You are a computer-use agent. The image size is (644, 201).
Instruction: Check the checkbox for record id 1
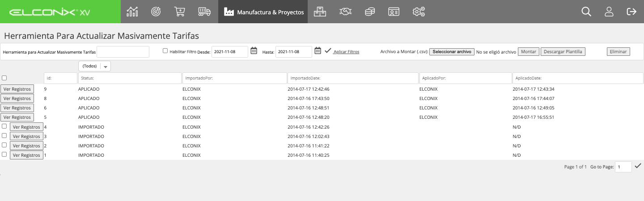point(4,155)
